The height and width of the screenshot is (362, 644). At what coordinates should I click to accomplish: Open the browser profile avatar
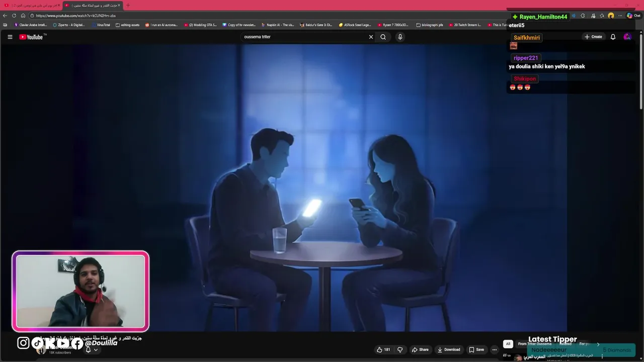coord(611,16)
